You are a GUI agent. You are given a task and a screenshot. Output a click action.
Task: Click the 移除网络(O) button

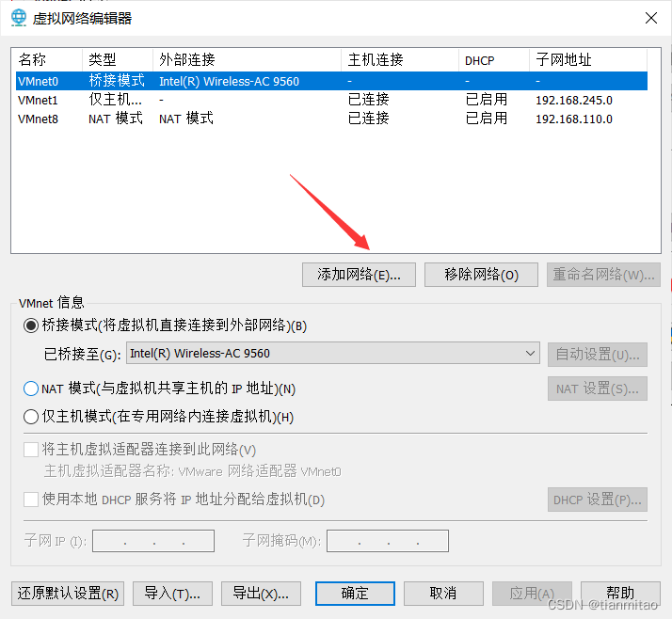(481, 275)
